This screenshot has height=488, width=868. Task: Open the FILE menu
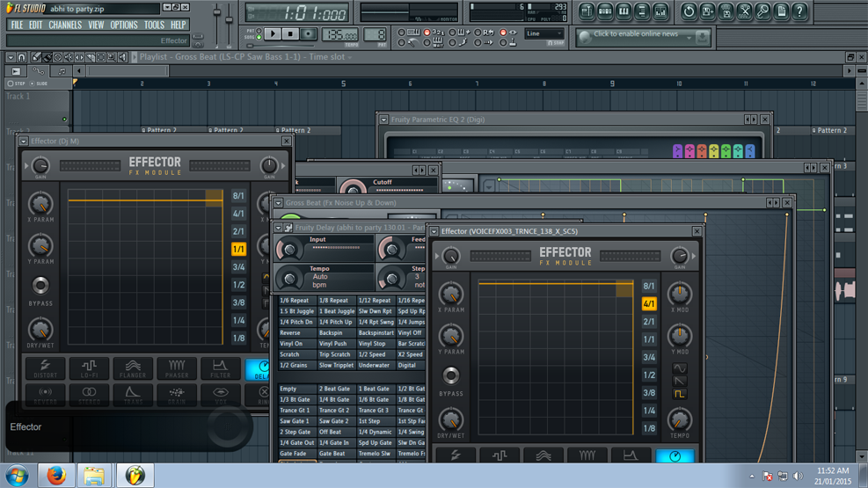point(17,25)
